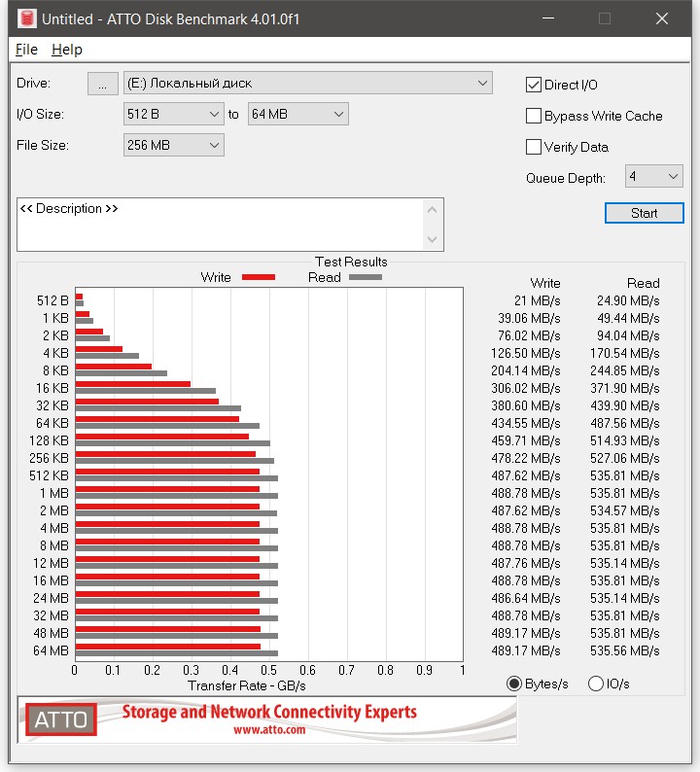Select the IO/s radio button
This screenshot has width=700, height=772.
tap(596, 684)
